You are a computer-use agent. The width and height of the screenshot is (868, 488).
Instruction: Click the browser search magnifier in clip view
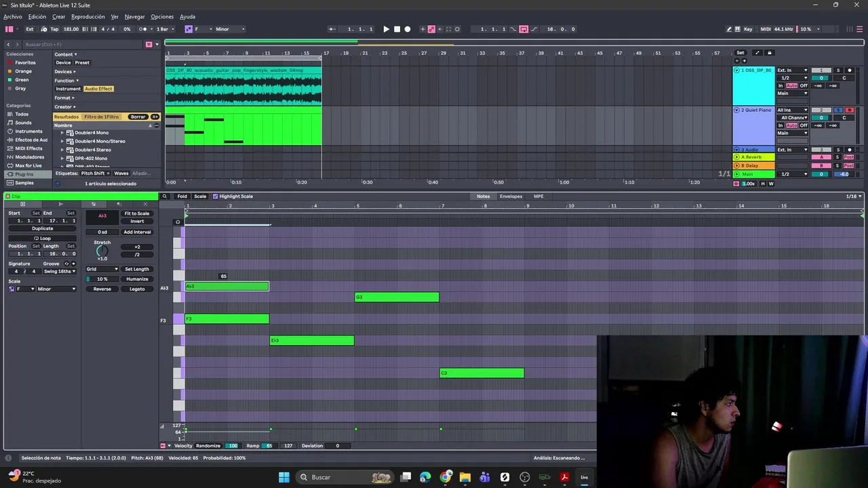[164, 197]
